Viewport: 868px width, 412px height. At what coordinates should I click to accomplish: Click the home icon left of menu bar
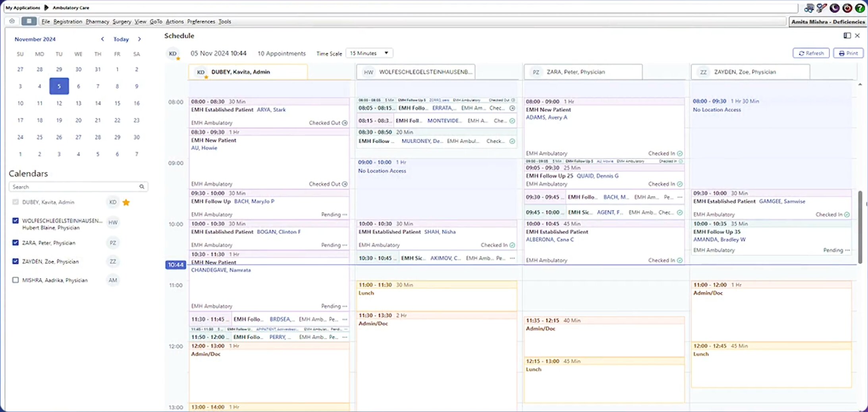12,21
